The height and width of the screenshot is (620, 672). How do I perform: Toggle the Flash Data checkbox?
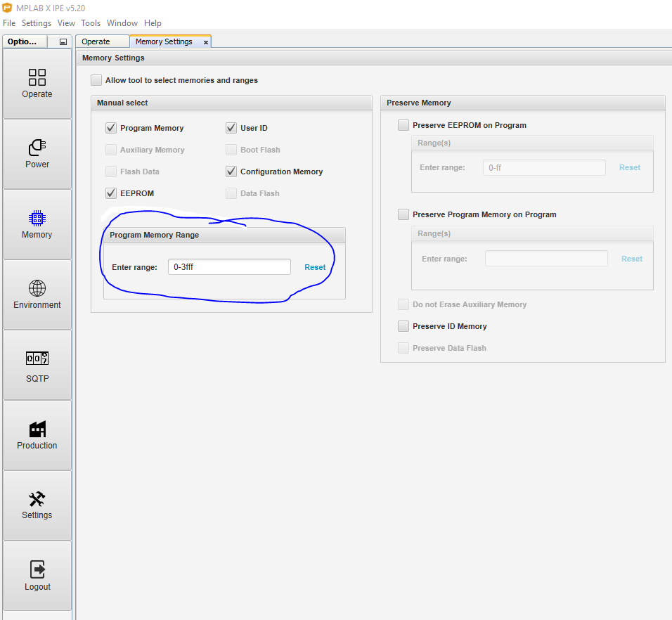111,172
